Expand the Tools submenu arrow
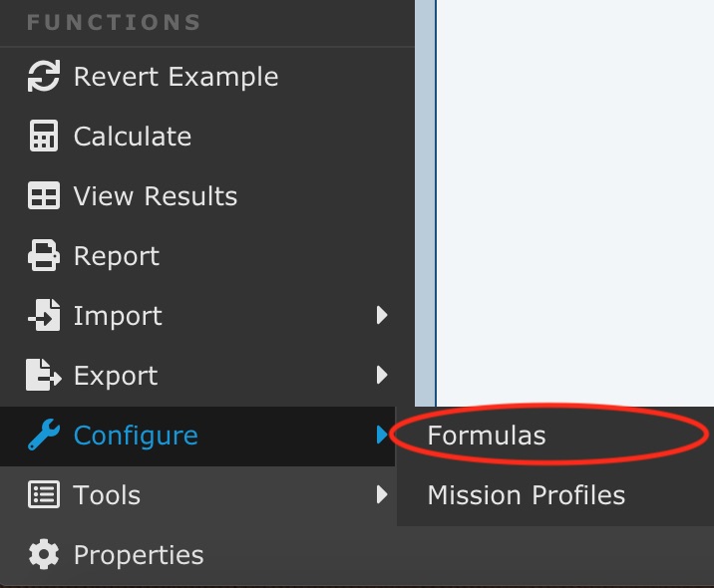Viewport: 714px width, 588px height. [x=382, y=495]
